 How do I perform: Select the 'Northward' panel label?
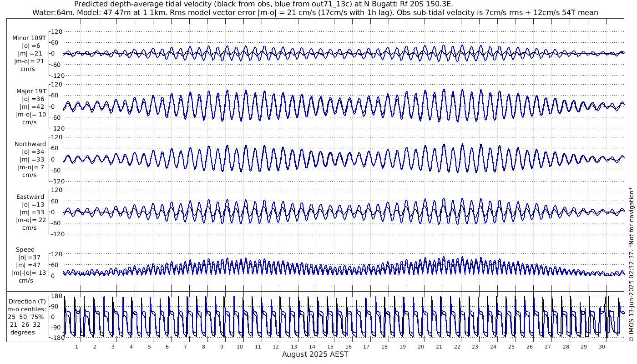coord(30,144)
